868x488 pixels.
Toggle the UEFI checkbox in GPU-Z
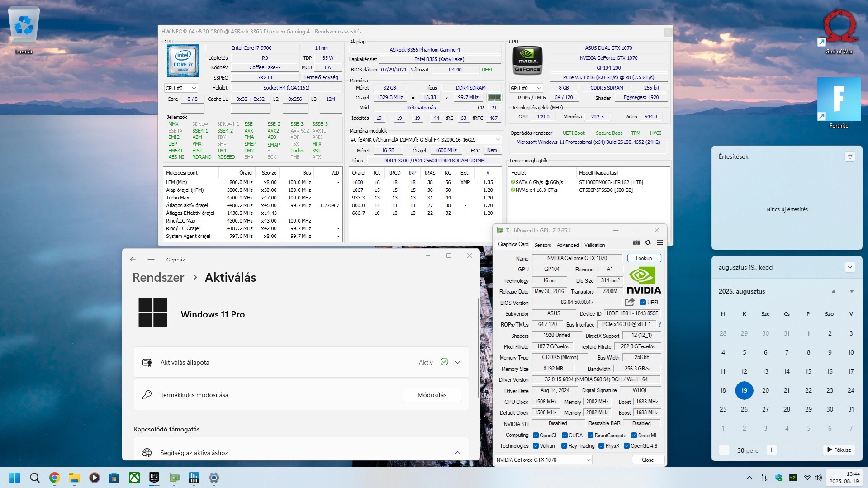[643, 303]
